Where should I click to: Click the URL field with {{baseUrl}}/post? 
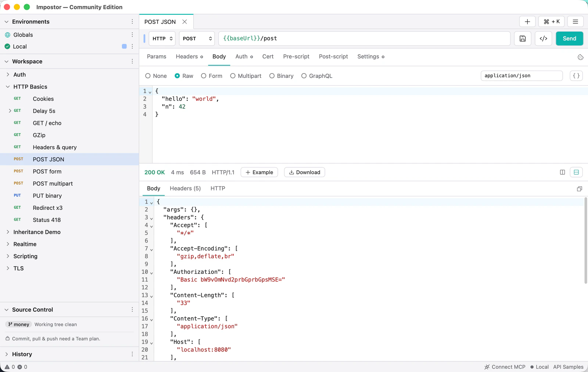click(x=364, y=39)
